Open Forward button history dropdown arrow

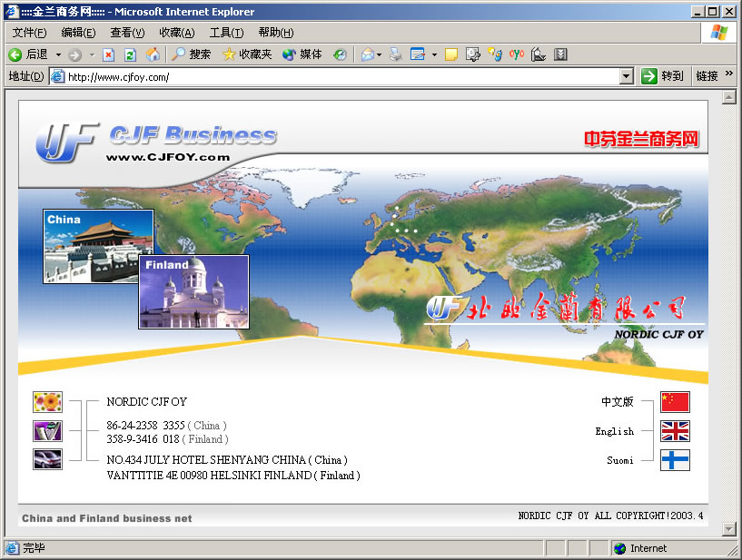point(93,54)
